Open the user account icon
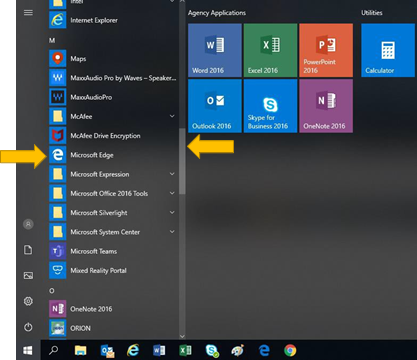Viewport: 417px width, 360px height. (x=28, y=224)
